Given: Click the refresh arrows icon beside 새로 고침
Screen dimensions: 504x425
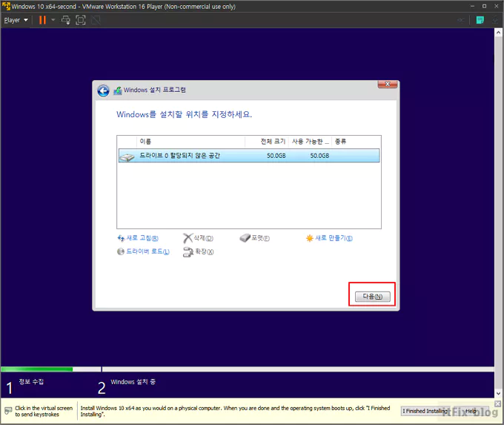Looking at the screenshot, I should 121,238.
